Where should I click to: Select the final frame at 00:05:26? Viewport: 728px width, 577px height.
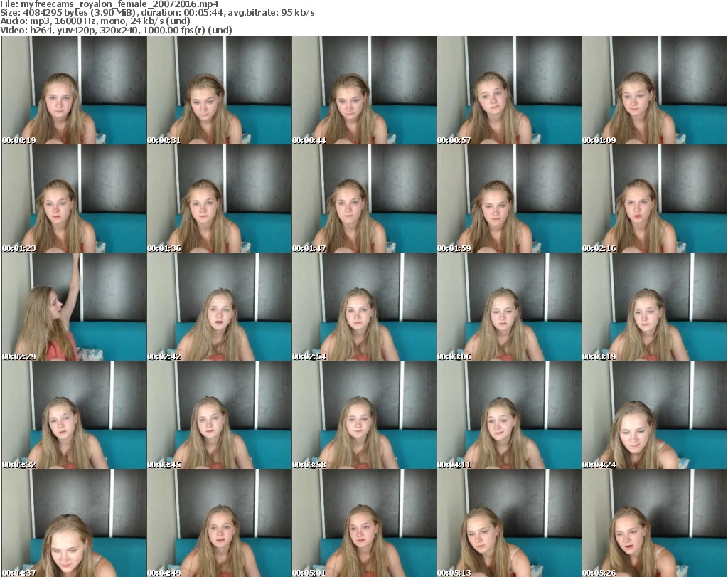(654, 523)
